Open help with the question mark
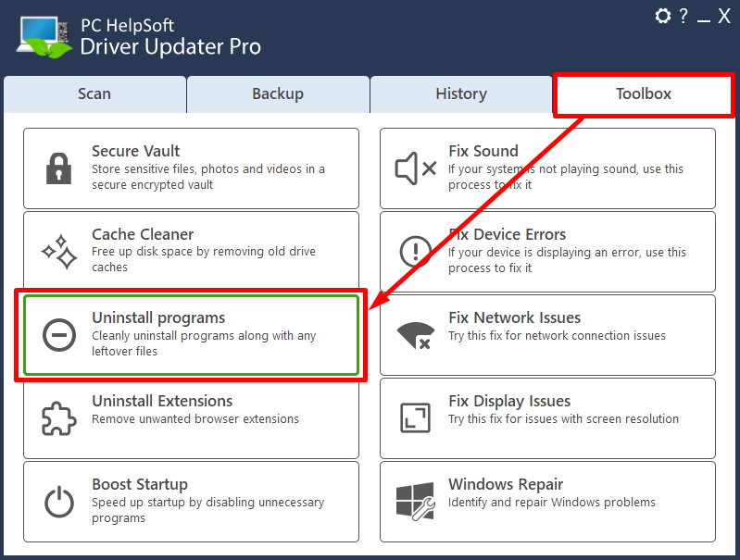The image size is (740, 560). click(x=684, y=17)
